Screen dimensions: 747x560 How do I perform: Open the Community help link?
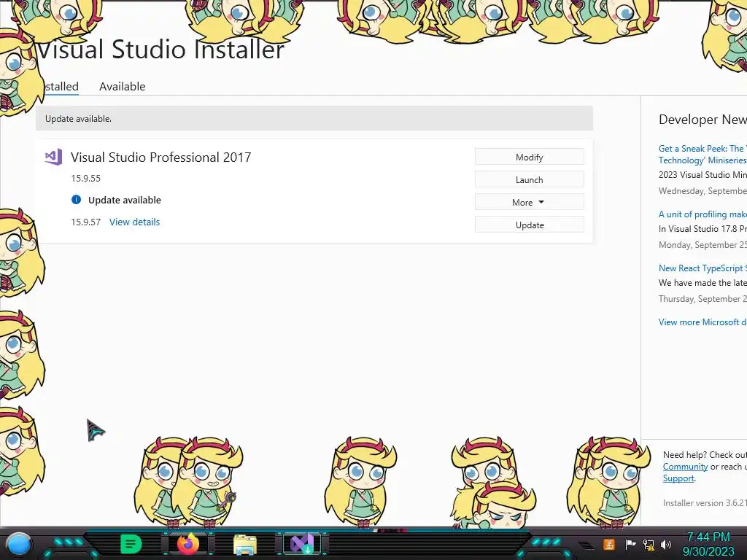pos(685,467)
